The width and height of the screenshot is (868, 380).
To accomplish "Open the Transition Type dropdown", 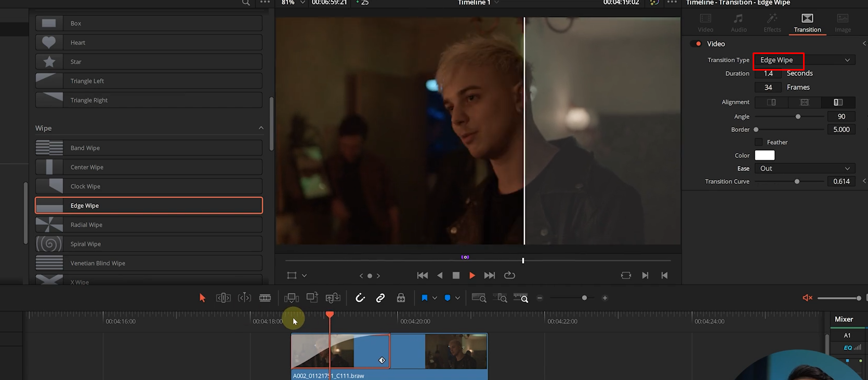I will [805, 60].
